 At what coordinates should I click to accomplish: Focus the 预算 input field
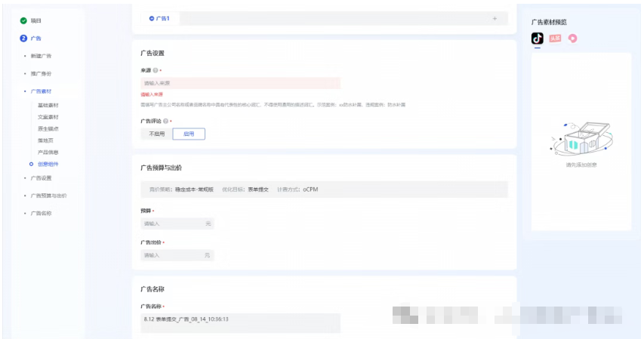pos(177,223)
